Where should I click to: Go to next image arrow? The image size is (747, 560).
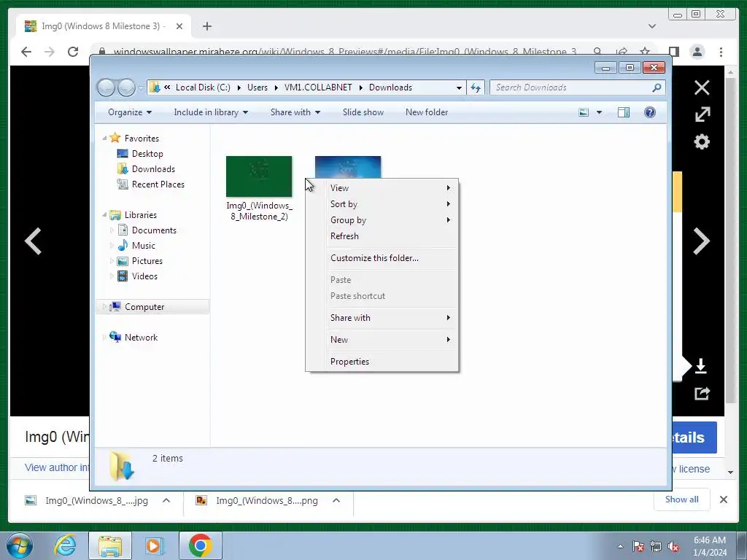click(701, 241)
